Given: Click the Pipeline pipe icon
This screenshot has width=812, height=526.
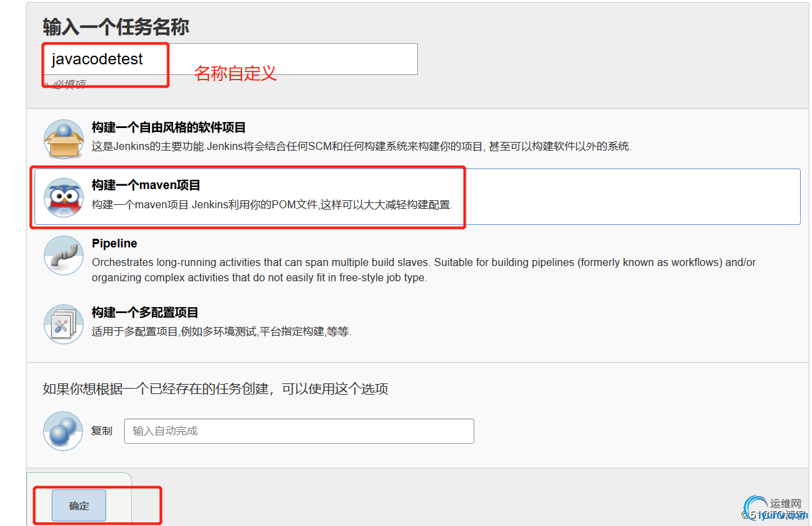Looking at the screenshot, I should 64,255.
